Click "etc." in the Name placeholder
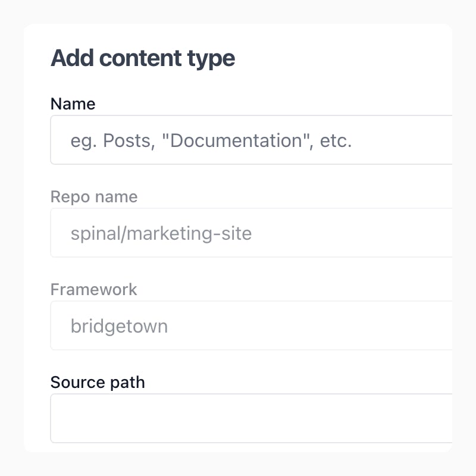The image size is (476, 476). (x=336, y=141)
